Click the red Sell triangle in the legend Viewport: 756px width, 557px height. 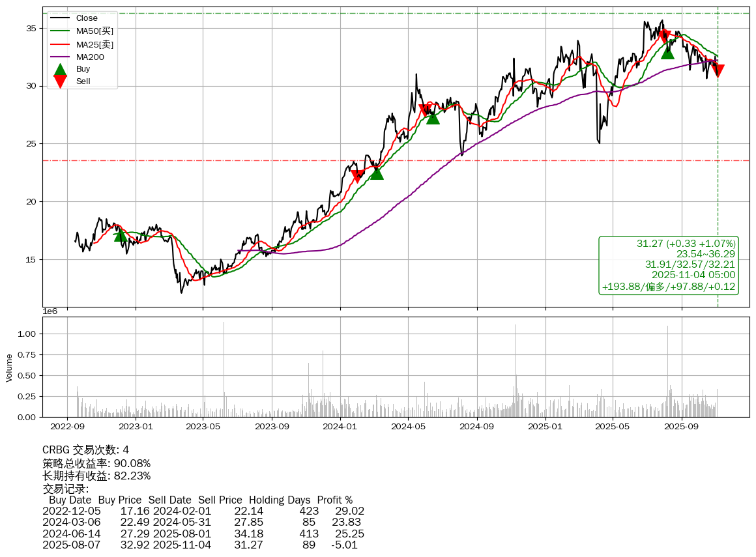[60, 81]
